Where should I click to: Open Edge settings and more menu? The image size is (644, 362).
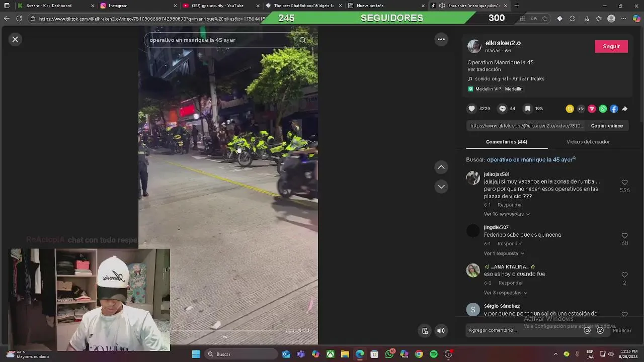point(624,19)
